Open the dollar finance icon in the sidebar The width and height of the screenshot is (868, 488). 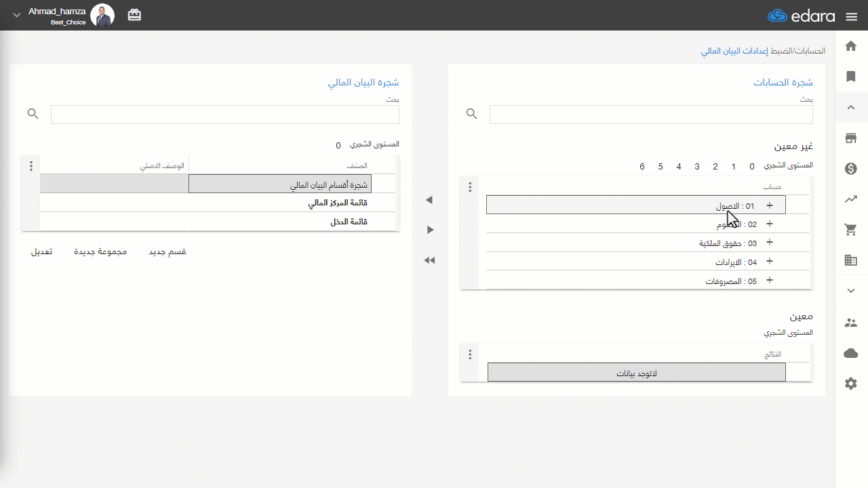(x=851, y=169)
